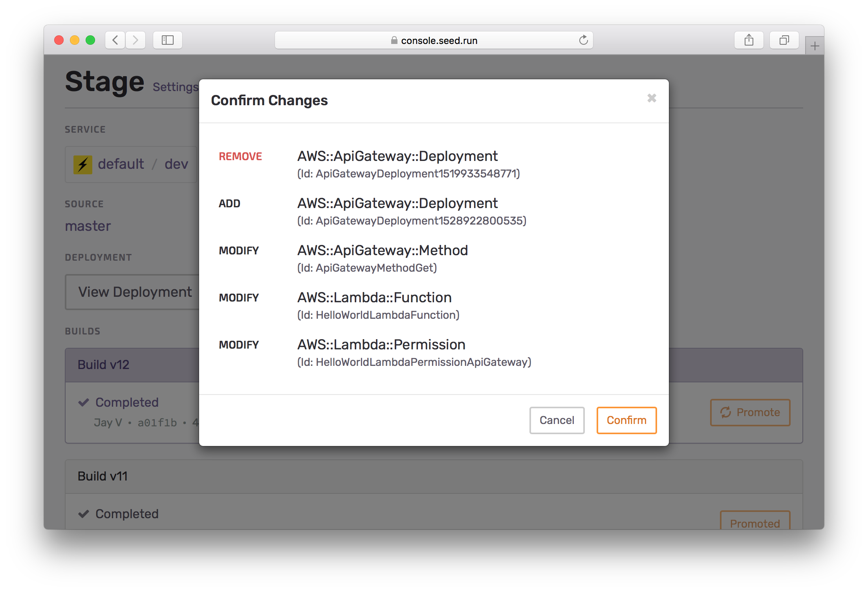Show all tabs overview icon

pyautogui.click(x=784, y=40)
